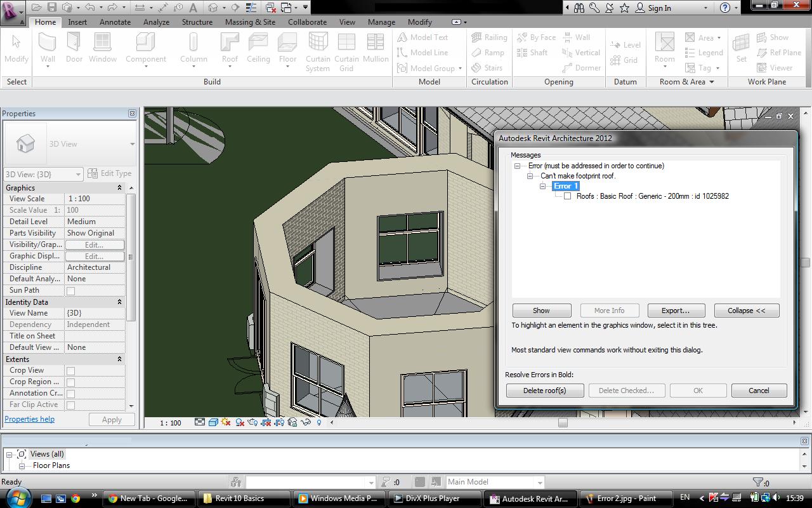Check the Roofs Basic Roof error item
Image resolution: width=812 pixels, height=508 pixels.
(568, 196)
